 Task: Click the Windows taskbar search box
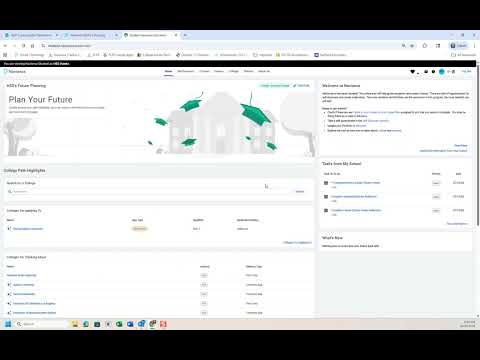pos(42,324)
